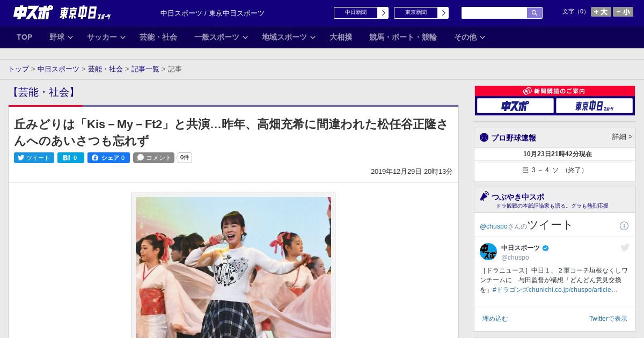
Task: Decrease text size with 小 button
Action: pos(623,12)
